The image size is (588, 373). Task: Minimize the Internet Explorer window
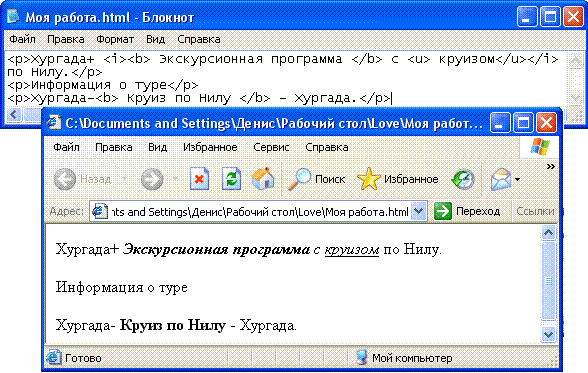pyautogui.click(x=500, y=123)
